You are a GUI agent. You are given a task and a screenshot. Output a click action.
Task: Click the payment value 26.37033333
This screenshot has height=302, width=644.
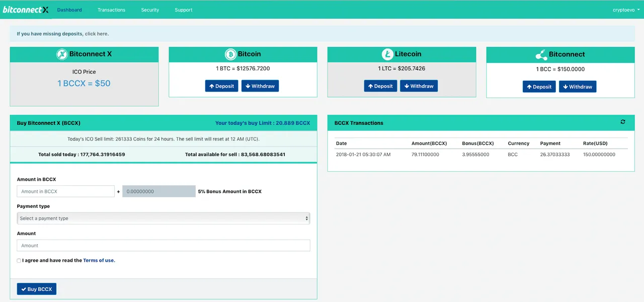[555, 155]
